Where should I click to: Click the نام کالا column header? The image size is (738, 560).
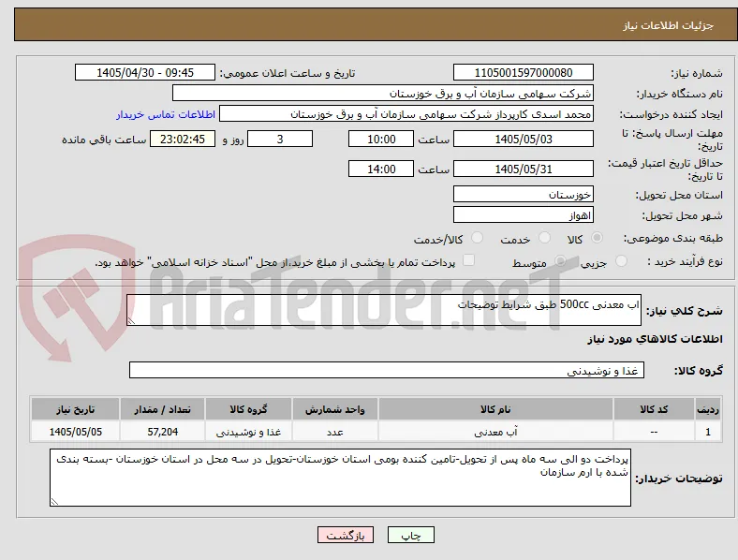tap(495, 409)
